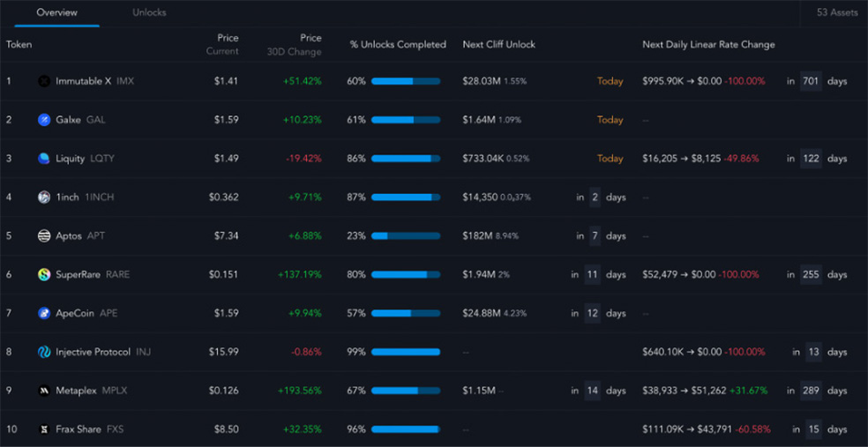Open the Metaplex MPLX token page
868x447 pixels.
92,391
